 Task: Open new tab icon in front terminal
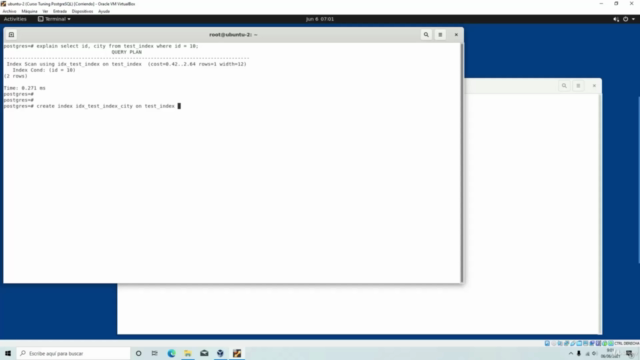(11, 35)
